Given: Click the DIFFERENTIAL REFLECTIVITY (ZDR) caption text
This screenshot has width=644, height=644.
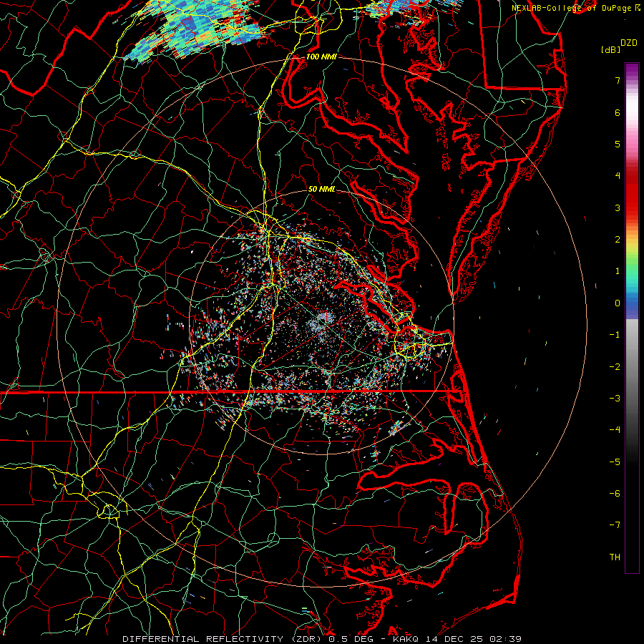Looking at the screenshot, I should 223,639.
